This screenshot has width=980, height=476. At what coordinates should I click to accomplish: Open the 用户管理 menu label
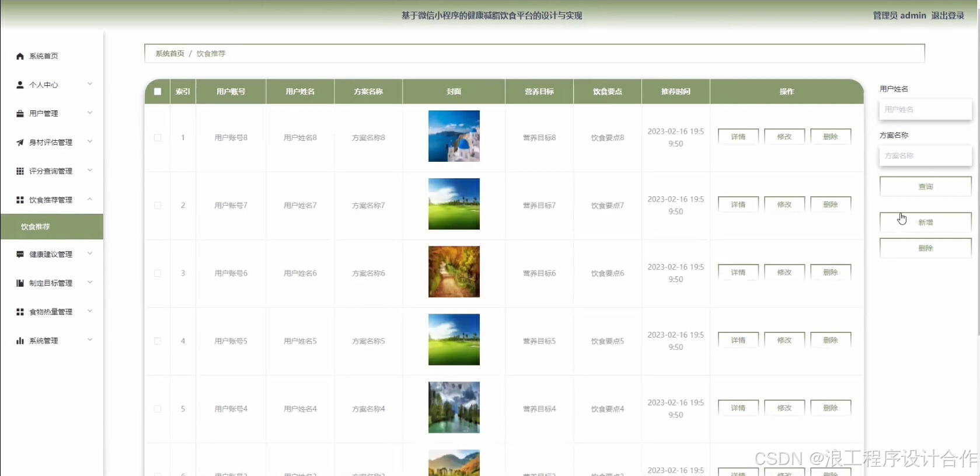tap(44, 113)
